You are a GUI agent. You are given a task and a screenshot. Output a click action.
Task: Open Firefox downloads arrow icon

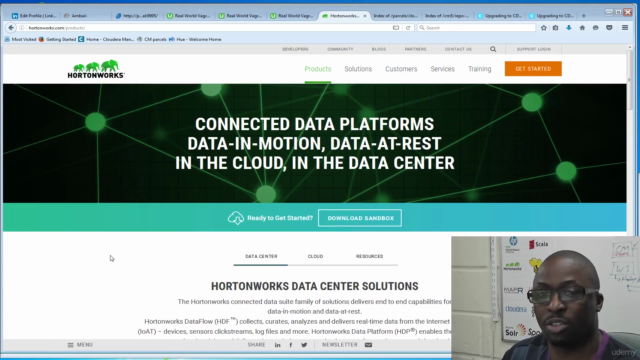(x=569, y=28)
